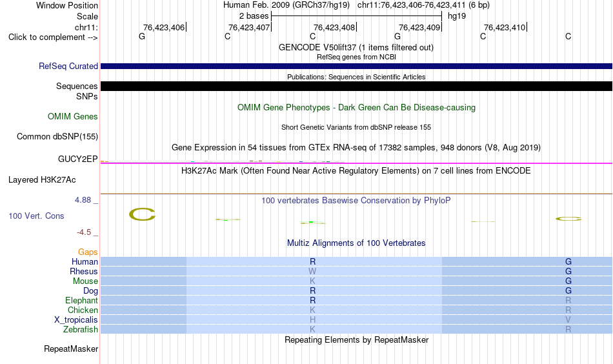Click the H3K27Ac Mark ENCODE track title

tap(356, 171)
